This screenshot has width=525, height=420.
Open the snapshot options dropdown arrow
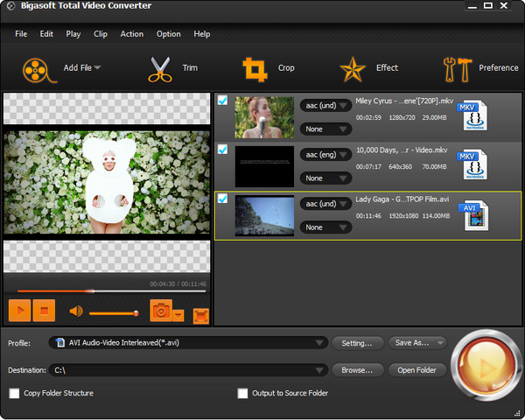tap(178, 316)
